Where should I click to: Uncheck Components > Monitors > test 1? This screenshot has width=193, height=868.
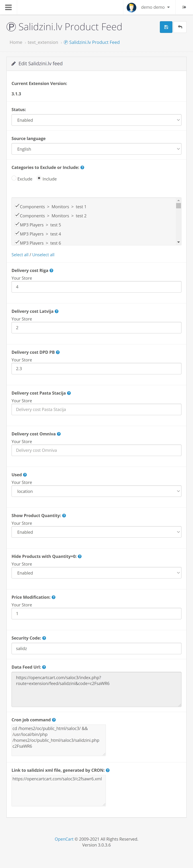[x=17, y=206]
